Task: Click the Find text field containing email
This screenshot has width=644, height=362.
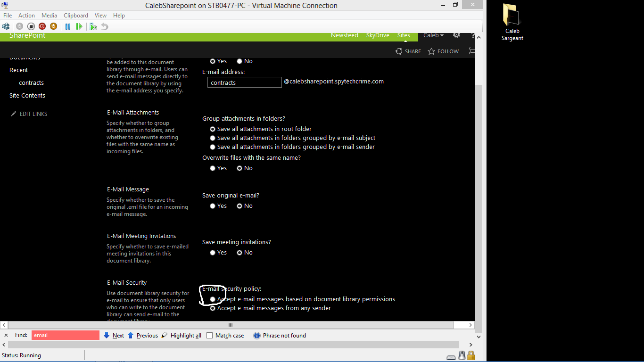Action: (x=66, y=335)
